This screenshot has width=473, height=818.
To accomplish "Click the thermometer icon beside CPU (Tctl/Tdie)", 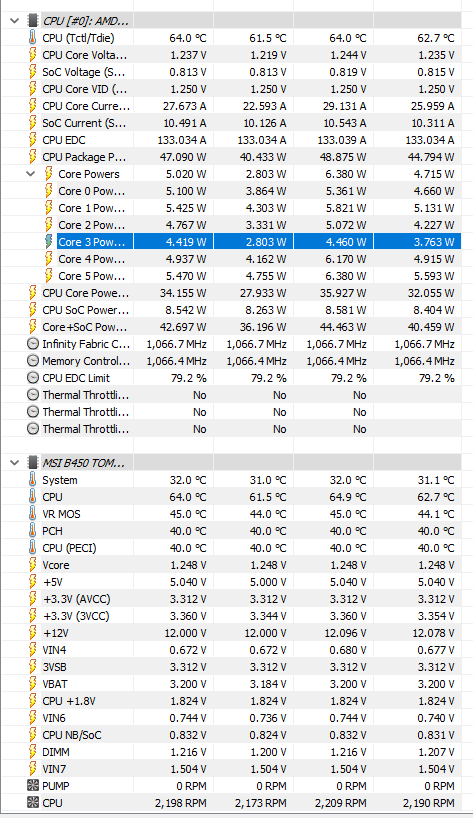I will point(32,38).
